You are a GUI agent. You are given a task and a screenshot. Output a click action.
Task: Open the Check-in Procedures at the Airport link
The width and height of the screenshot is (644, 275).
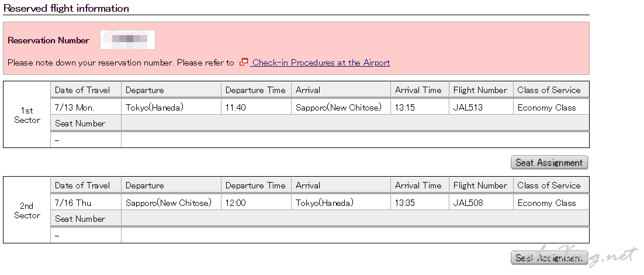pyautogui.click(x=321, y=63)
